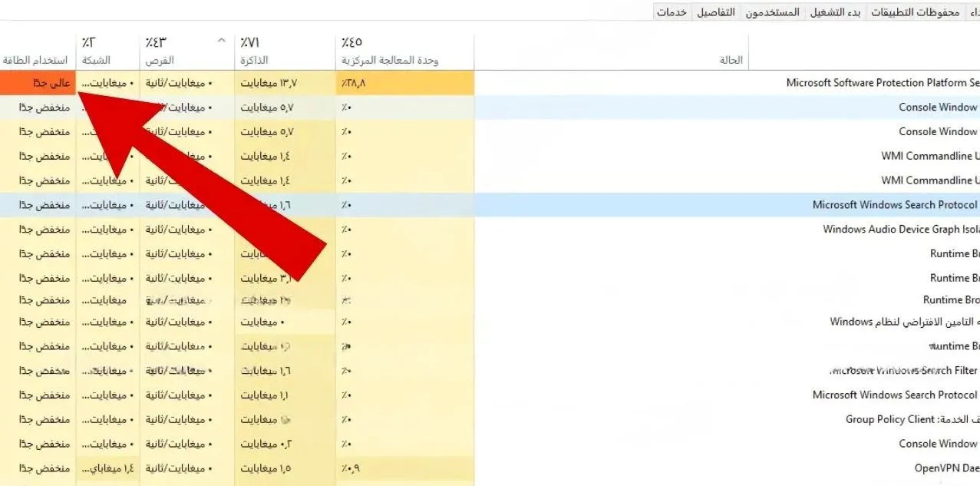Open the بدء التشغيل (Startup) tab
This screenshot has width=980, height=486.
[835, 12]
